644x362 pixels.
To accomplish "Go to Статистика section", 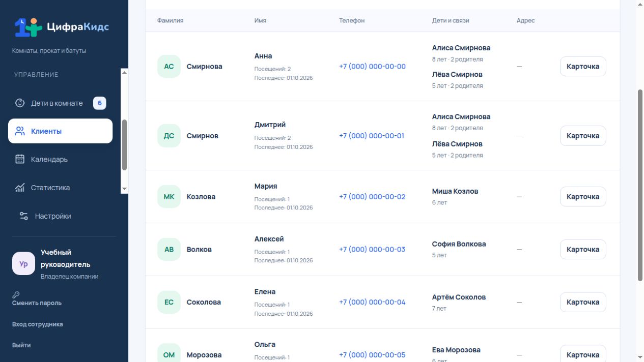I will [60, 188].
